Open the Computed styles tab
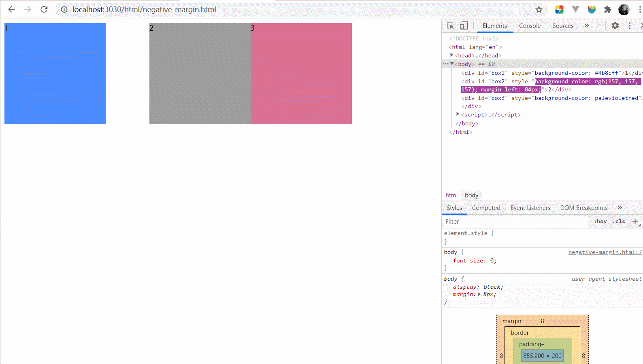This screenshot has width=643, height=364. [x=486, y=208]
